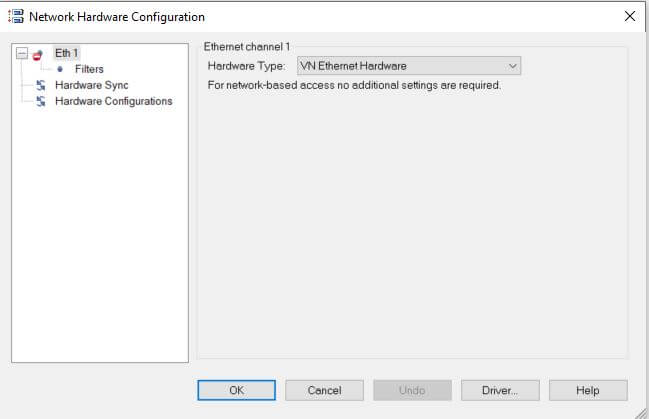Click the dialog resize grip corner
Image resolution: width=649 pixels, height=419 pixels.
[641, 412]
